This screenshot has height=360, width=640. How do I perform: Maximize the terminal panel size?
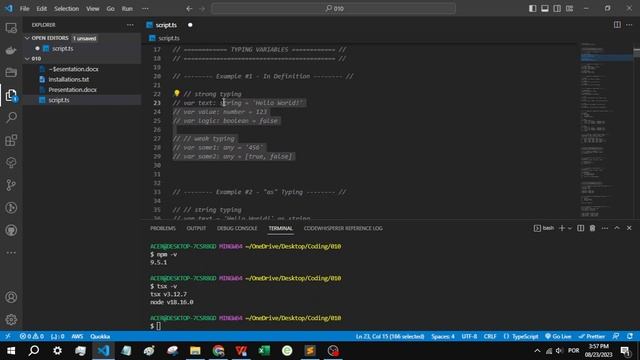pyautogui.click(x=617, y=228)
